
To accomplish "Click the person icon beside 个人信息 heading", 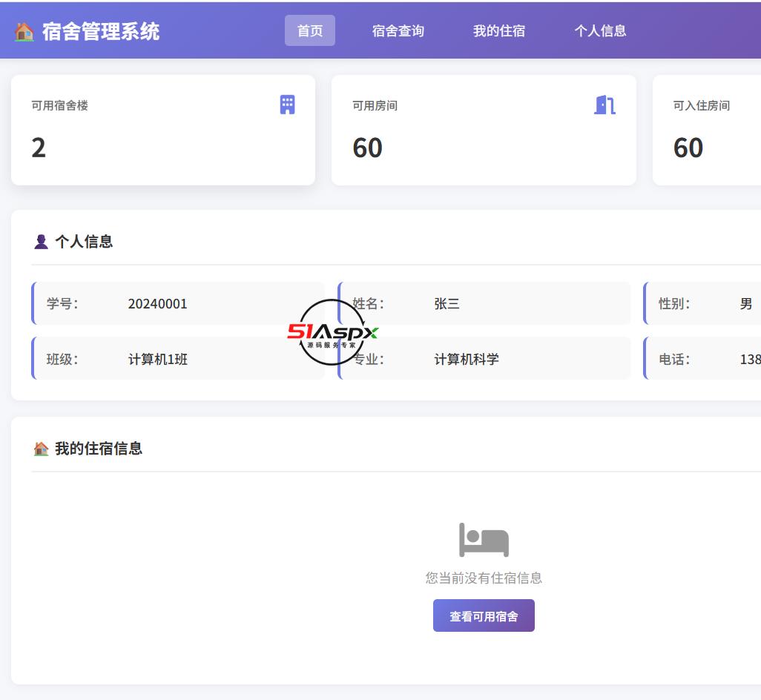I will click(42, 242).
